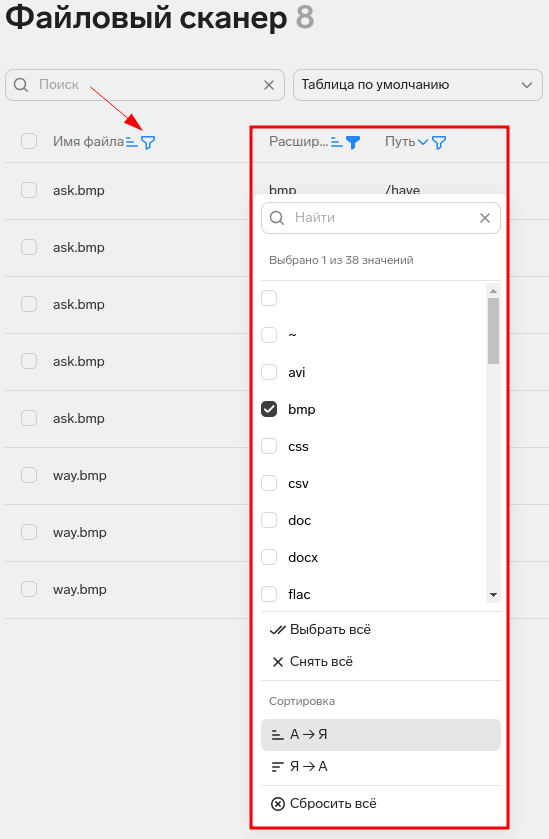The width and height of the screenshot is (549, 839).
Task: Click the filled filter icon in the Расшир... column
Action: [353, 142]
